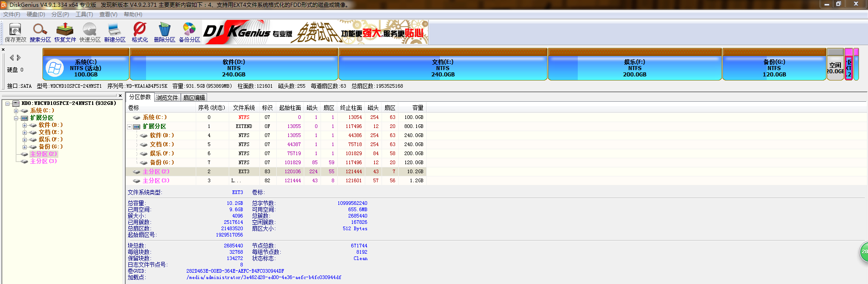
Task: Click the Windows logo on 系统(C:) bar
Action: 55,68
